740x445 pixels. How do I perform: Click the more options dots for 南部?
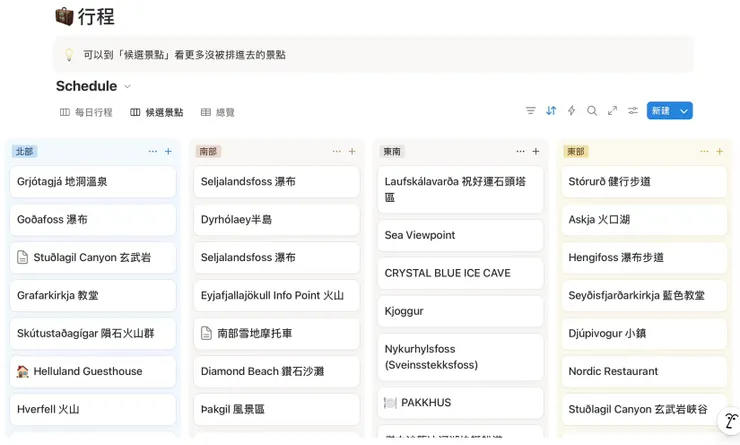point(336,151)
